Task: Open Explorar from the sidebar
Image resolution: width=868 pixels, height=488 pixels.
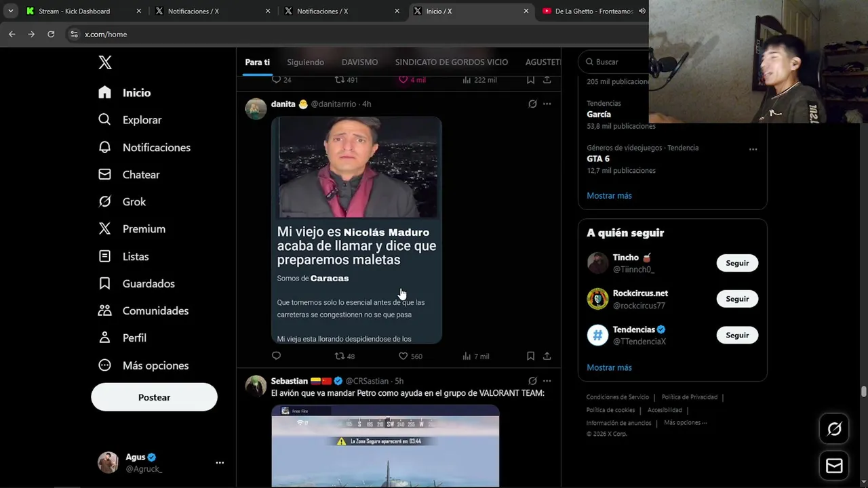Action: tap(130, 120)
